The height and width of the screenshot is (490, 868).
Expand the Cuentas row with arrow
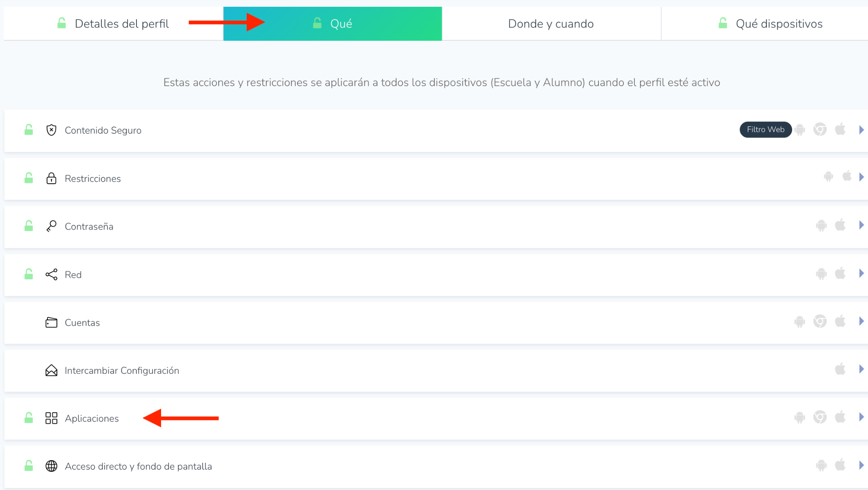click(x=861, y=321)
